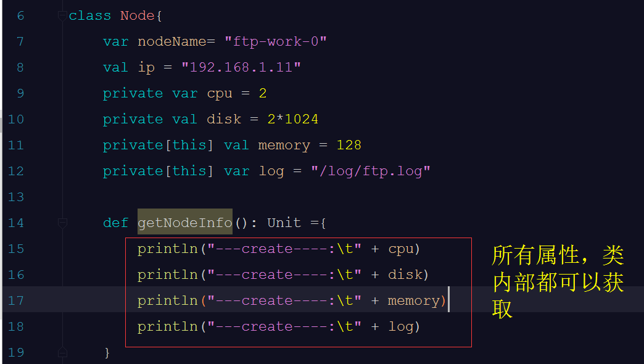
Task: Click the "192.168.1.11" string literal
Action: pyautogui.click(x=241, y=68)
